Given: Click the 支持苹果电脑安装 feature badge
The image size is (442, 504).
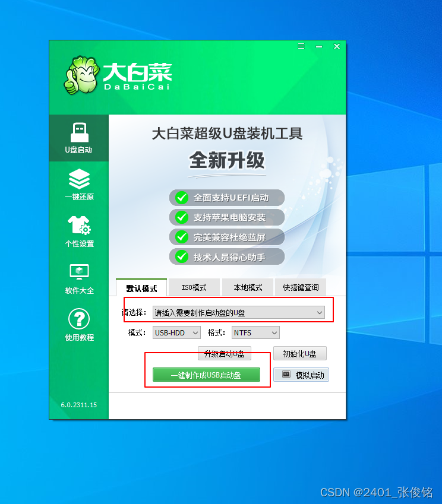Looking at the screenshot, I should pyautogui.click(x=227, y=218).
